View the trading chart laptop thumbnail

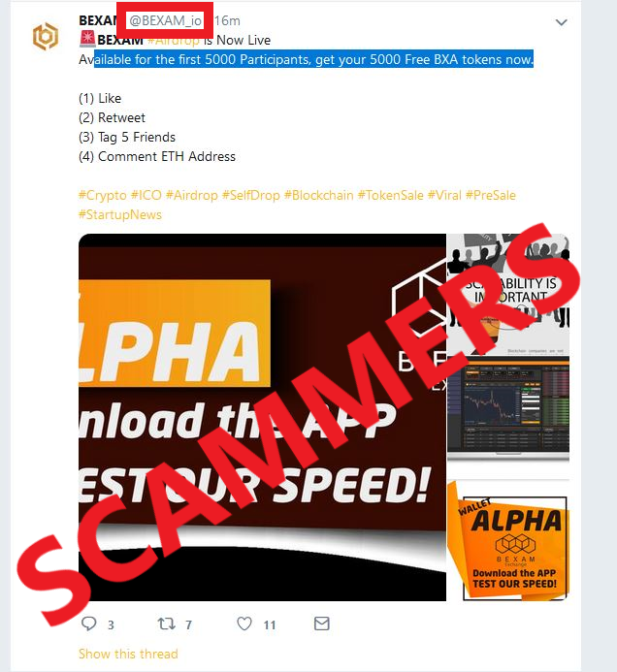(508, 408)
